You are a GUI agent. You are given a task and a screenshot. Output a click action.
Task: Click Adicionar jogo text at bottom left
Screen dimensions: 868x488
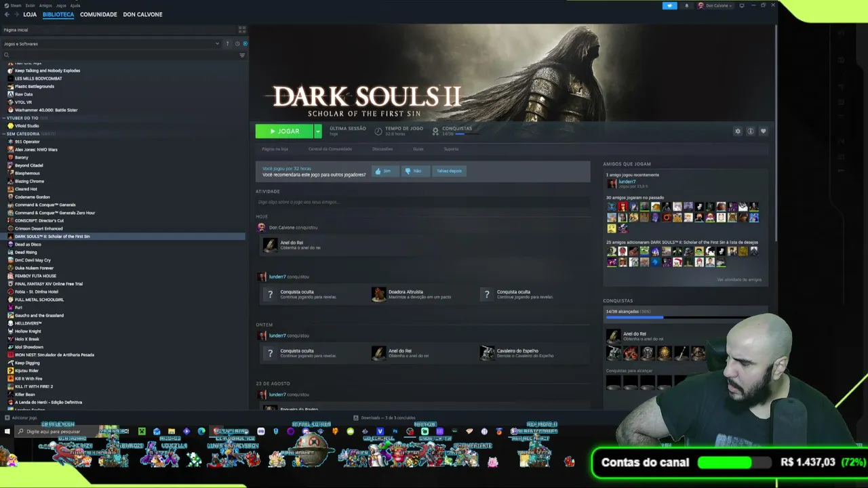point(24,418)
